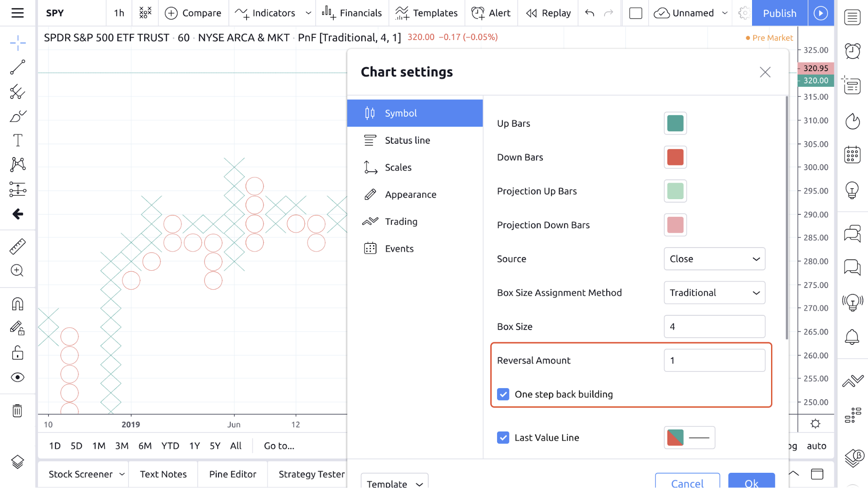Viewport: 868px width, 488px height.
Task: Click the Cancel button
Action: tap(687, 482)
